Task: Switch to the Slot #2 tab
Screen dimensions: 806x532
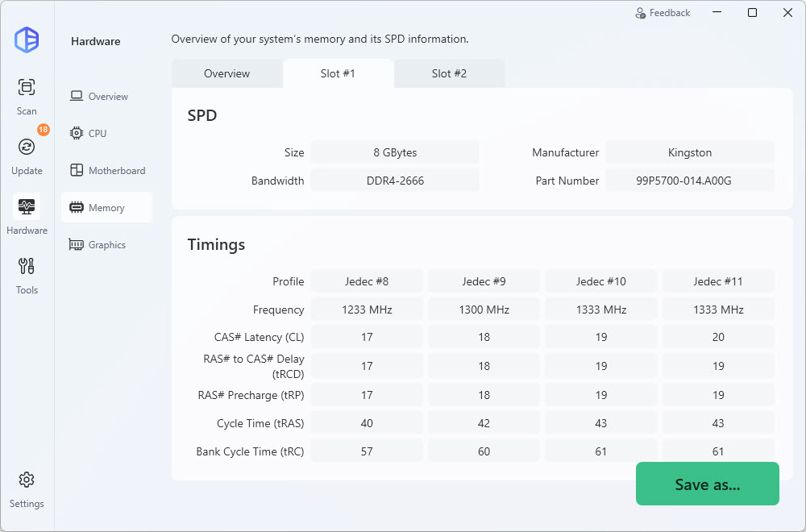Action: [x=449, y=73]
